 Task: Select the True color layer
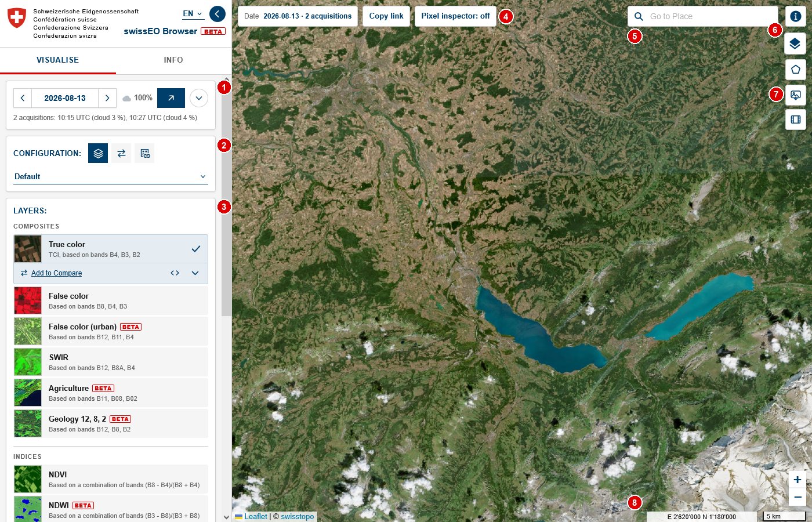click(x=111, y=249)
